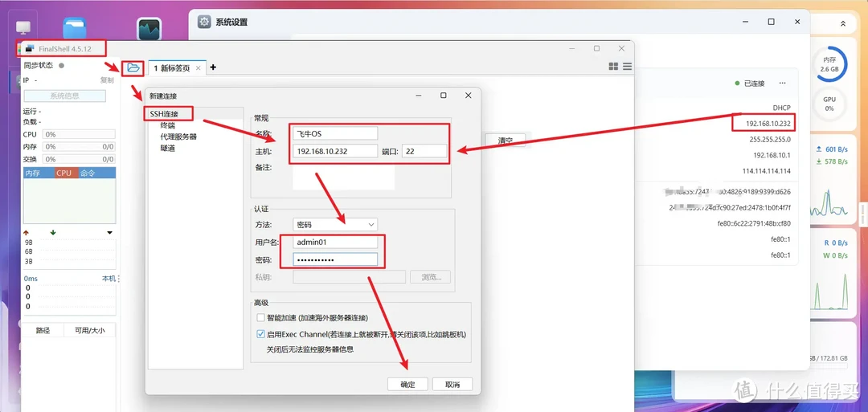Click the desktop monitor icon at top left
Screen dimensions: 868x412
tap(24, 27)
